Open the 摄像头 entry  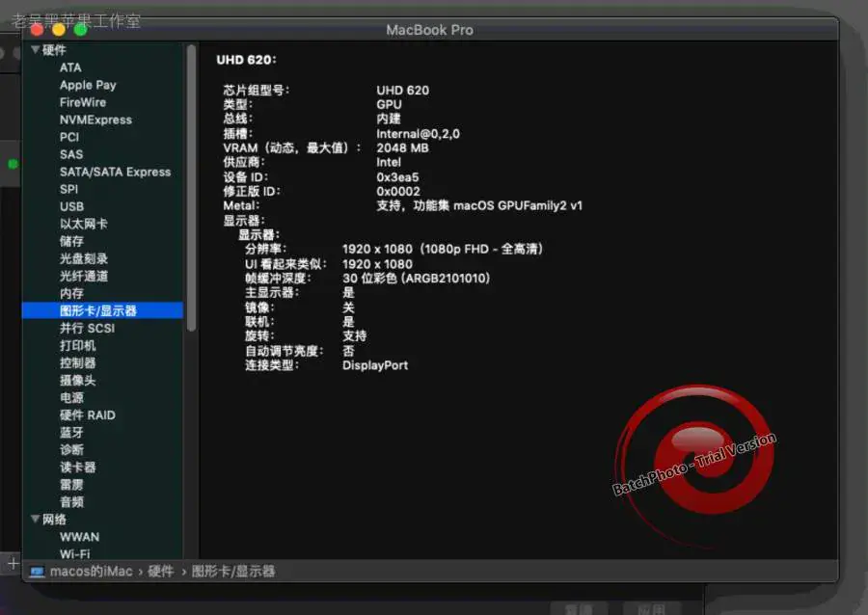78,381
